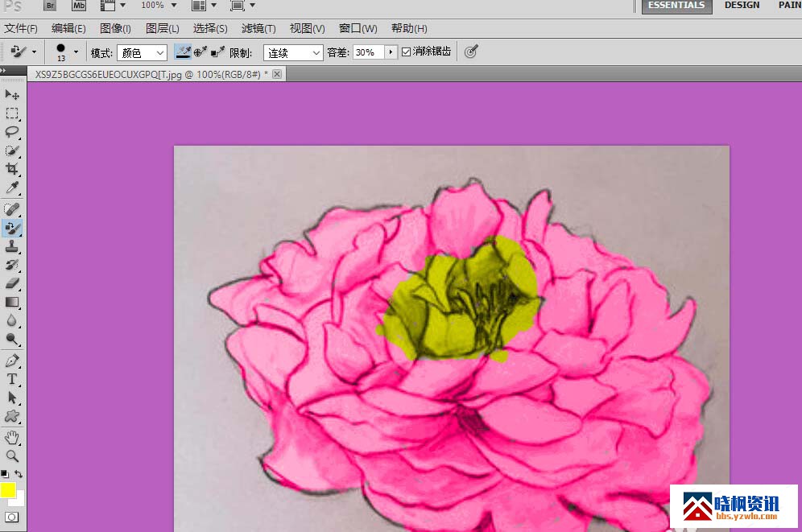Select the Dodge tool
This screenshot has width=802, height=532.
pyautogui.click(x=12, y=339)
